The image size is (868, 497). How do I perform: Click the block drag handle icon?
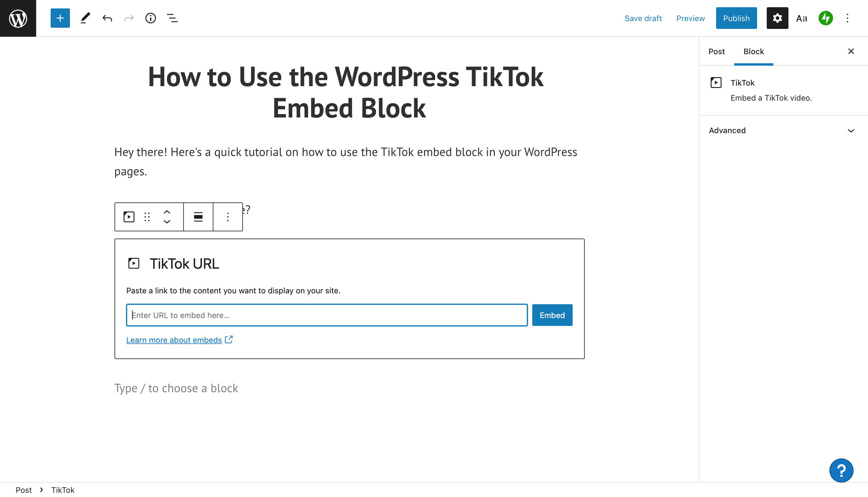[x=147, y=217]
